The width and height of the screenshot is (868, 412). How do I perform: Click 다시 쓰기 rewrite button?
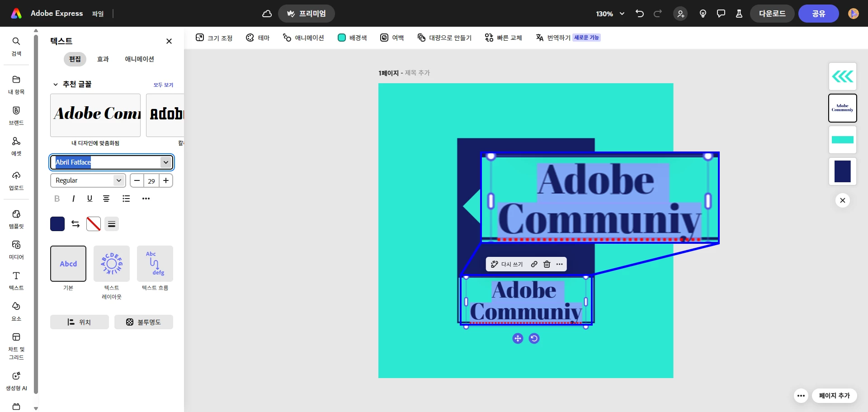coord(507,264)
